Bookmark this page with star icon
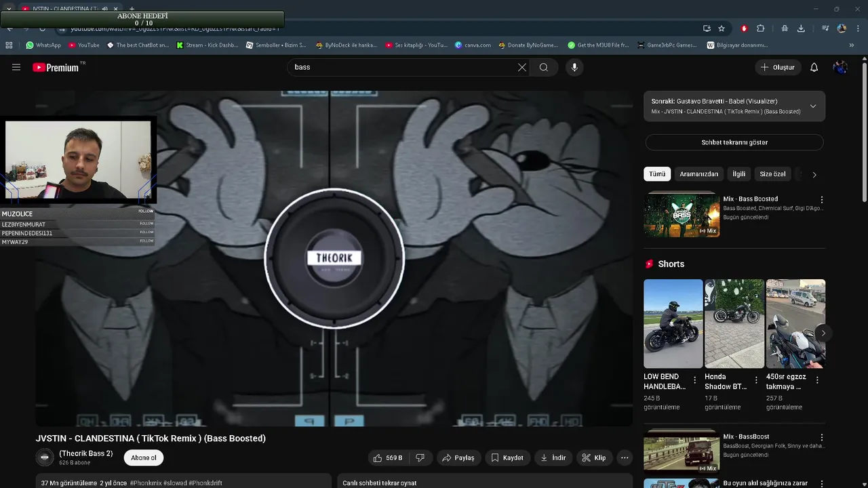This screenshot has height=488, width=868. [x=722, y=28]
